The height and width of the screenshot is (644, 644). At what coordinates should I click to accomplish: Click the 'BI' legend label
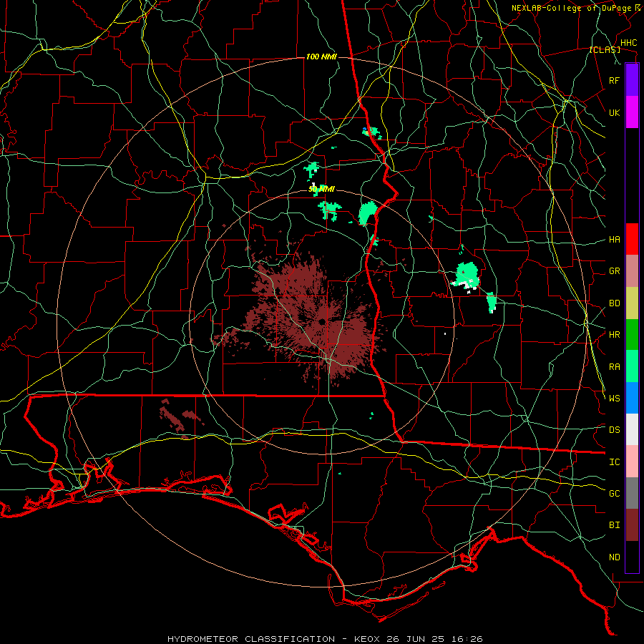pos(614,525)
